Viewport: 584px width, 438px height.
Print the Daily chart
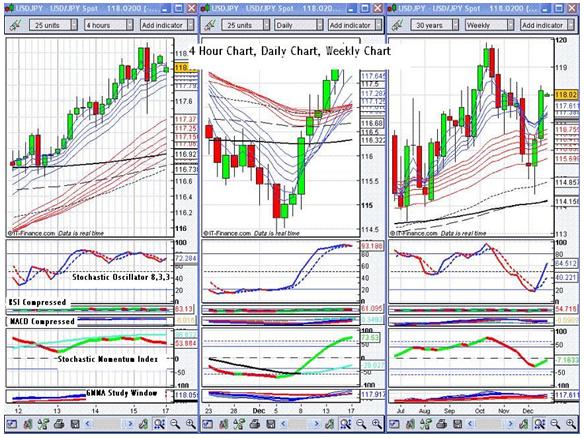coord(255,424)
